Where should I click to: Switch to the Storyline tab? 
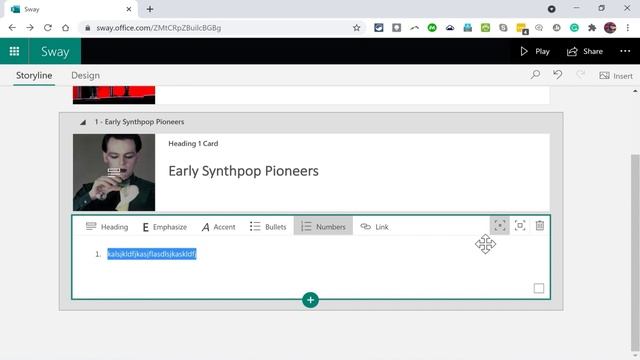click(x=34, y=76)
